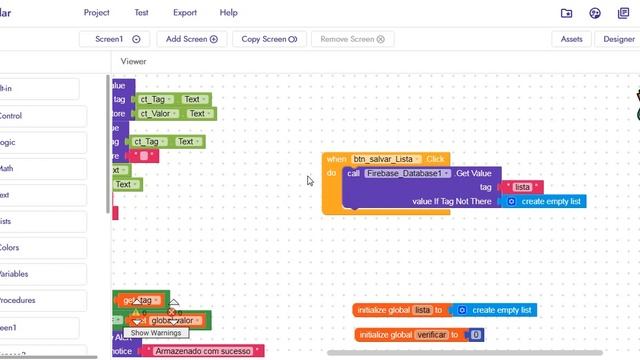This screenshot has height=360, width=640.
Task: Click mutator gear on create empty list in Get Value
Action: point(511,202)
